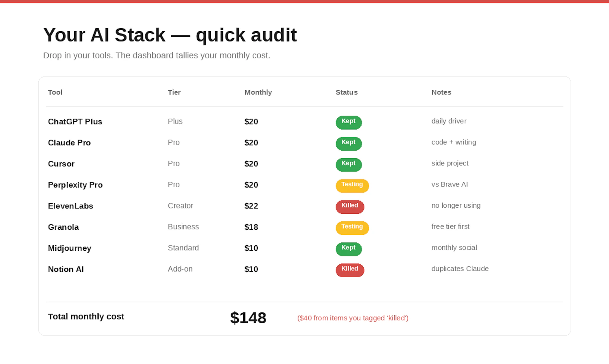Click the Kept badge for Midjourney

(349, 249)
